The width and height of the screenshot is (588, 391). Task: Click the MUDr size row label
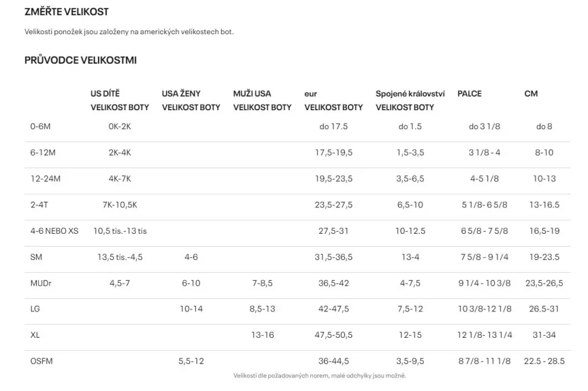coord(40,283)
